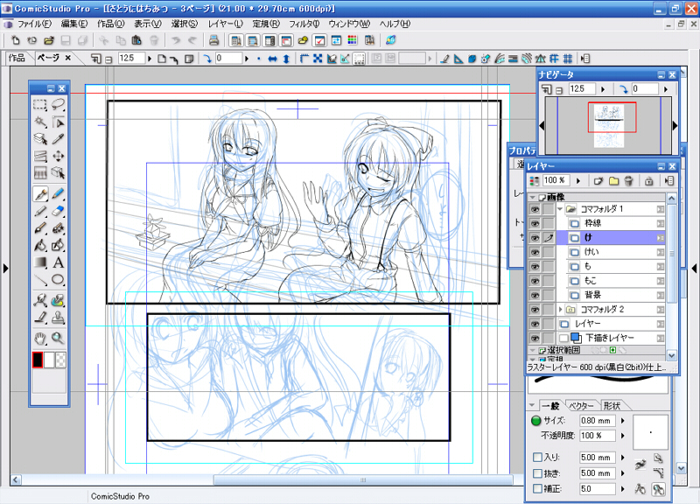
Task: Click the delete layer trash icon
Action: (x=629, y=181)
